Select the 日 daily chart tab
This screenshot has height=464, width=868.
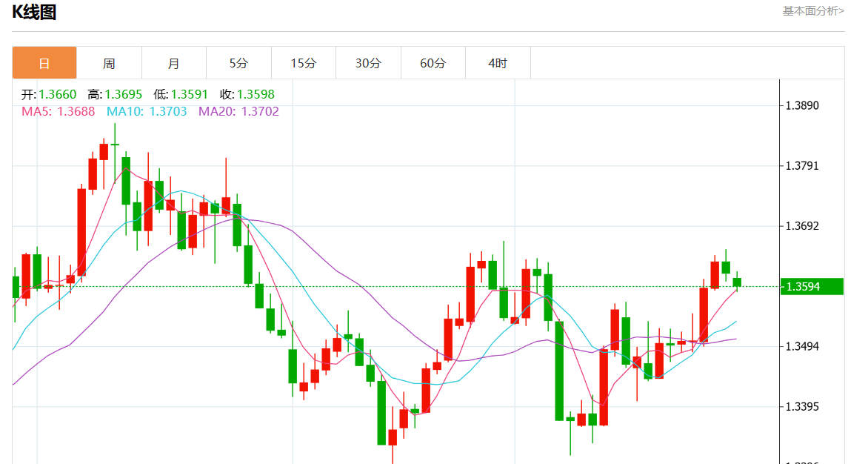pos(44,63)
